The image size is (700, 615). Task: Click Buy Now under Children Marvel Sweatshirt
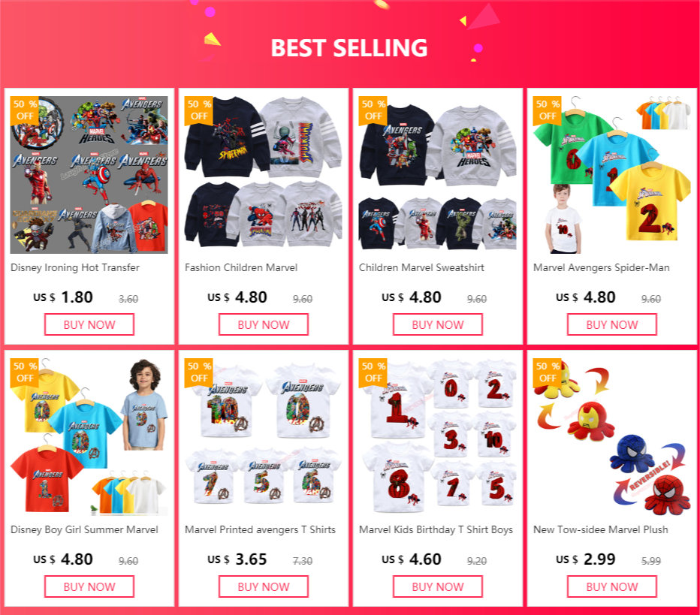point(437,324)
